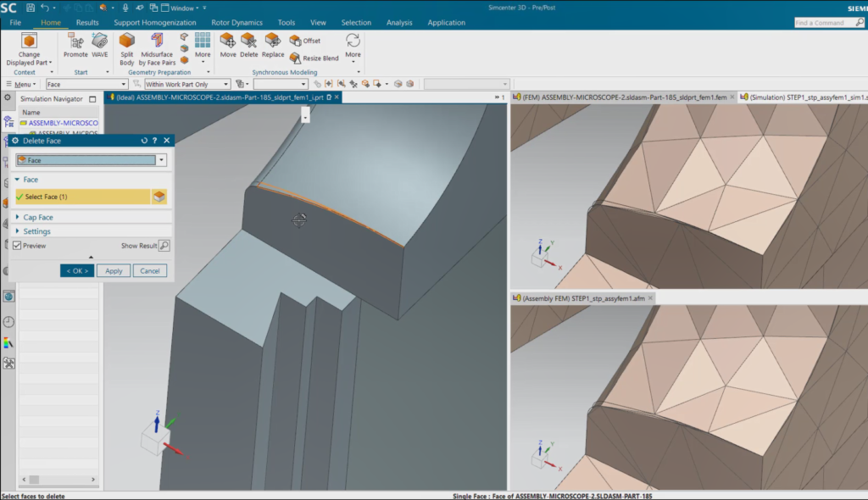The height and width of the screenshot is (500, 868).
Task: Open the Within Work Part Only dropdown
Action: pyautogui.click(x=185, y=84)
